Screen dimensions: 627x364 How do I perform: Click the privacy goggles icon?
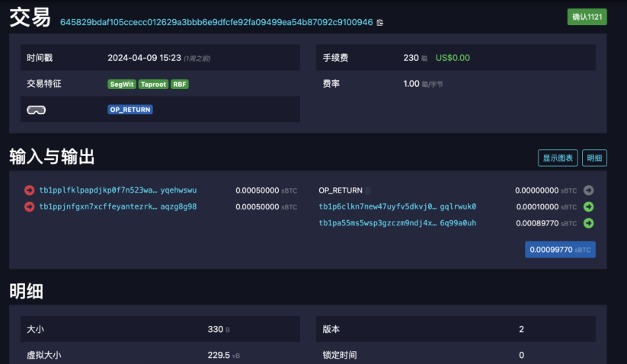36,110
